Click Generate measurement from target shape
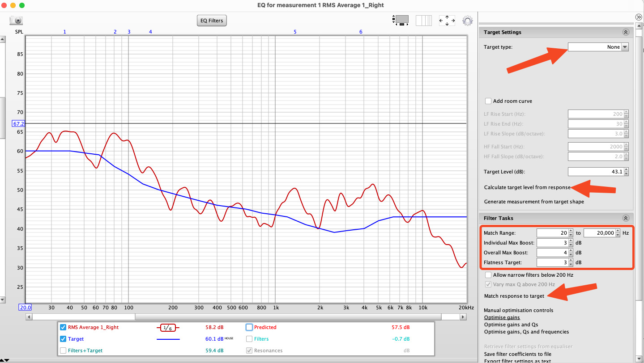644x363 pixels. coord(534,202)
